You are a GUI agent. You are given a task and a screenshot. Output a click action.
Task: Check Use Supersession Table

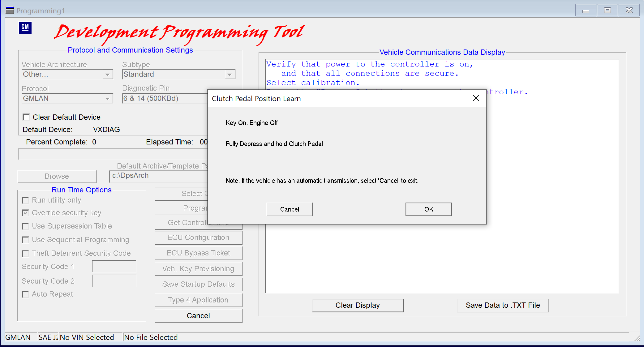(x=25, y=226)
